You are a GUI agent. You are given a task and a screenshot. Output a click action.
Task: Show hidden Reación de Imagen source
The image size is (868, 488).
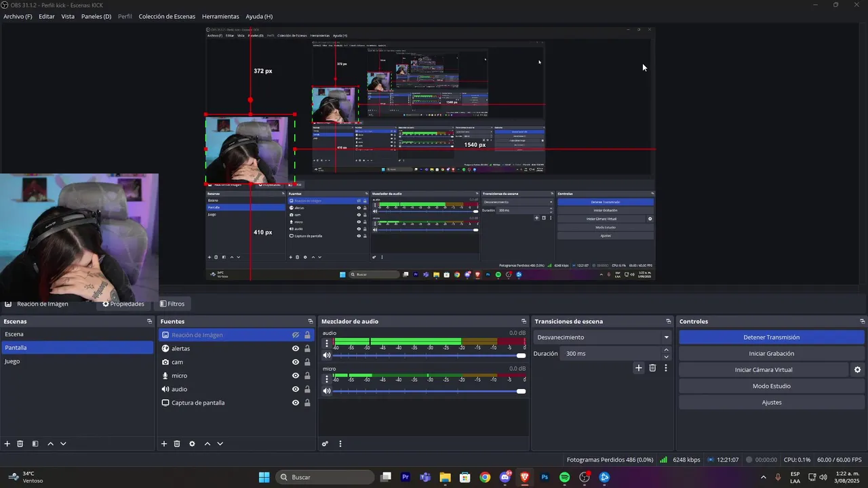click(296, 335)
